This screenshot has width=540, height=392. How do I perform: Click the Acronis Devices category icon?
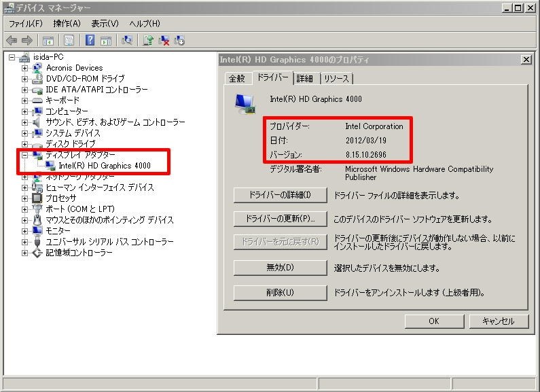pyautogui.click(x=37, y=68)
